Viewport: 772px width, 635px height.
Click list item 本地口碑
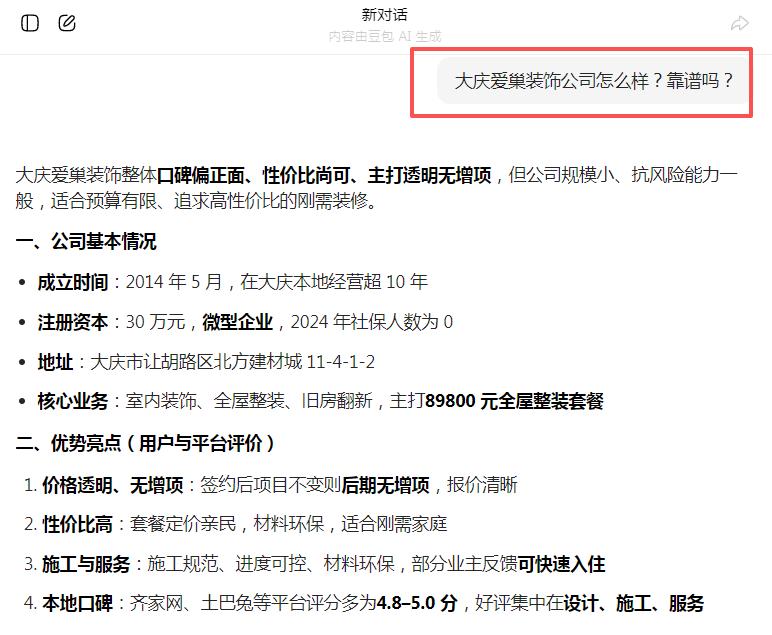pyautogui.click(x=77, y=603)
